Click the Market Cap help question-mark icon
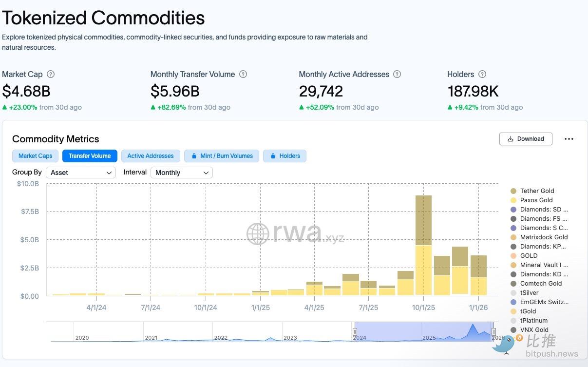Viewport: 588px width, 367px height. 51,75
